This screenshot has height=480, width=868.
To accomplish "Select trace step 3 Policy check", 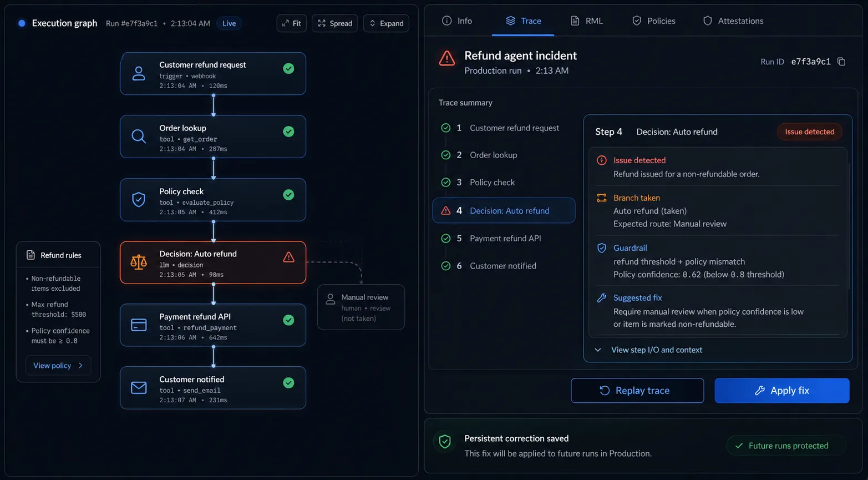I will tap(504, 182).
